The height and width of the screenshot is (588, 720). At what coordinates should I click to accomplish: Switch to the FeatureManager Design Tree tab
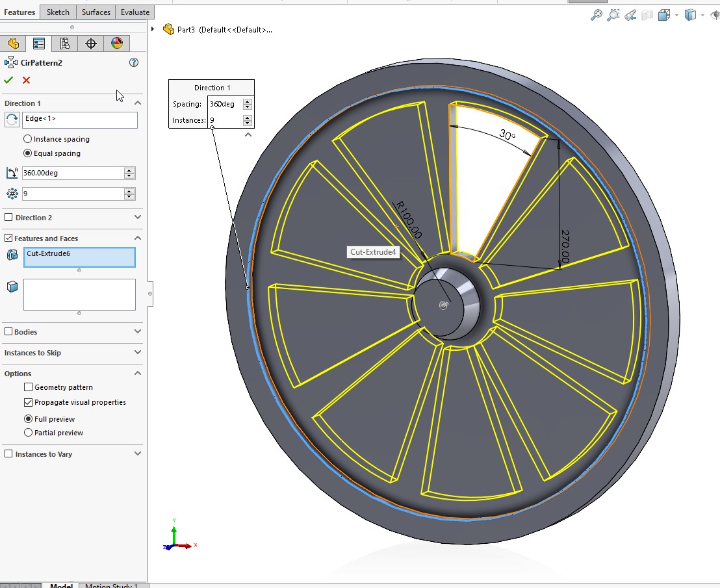[13, 44]
